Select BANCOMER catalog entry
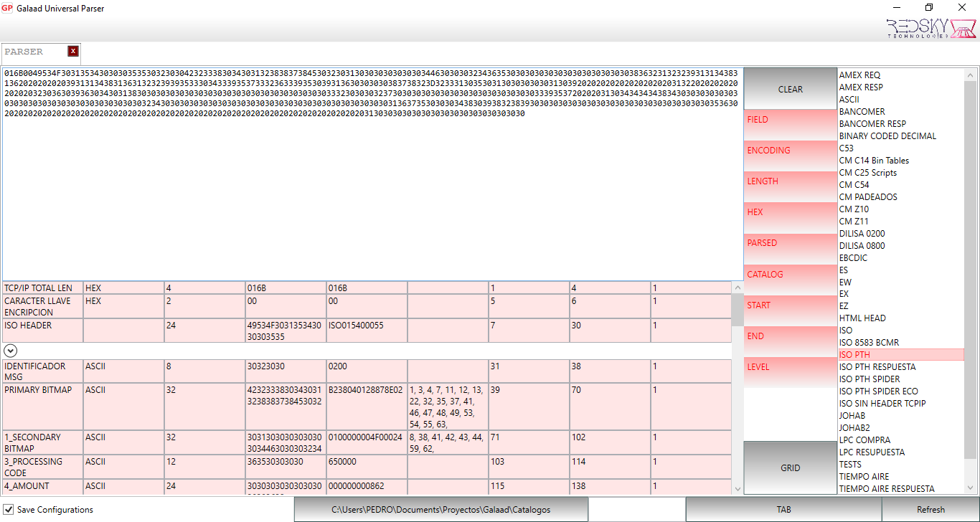Viewport: 980px width, 522px height. tap(862, 112)
